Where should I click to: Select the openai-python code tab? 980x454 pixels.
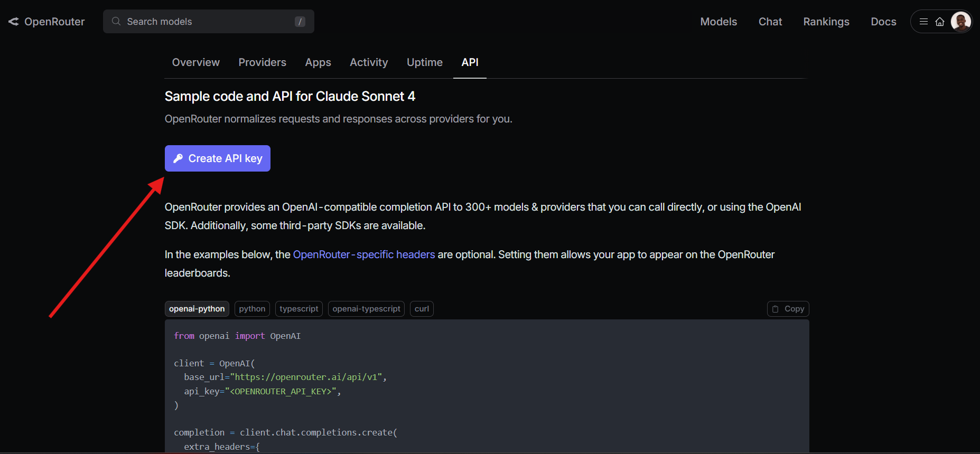pyautogui.click(x=197, y=309)
